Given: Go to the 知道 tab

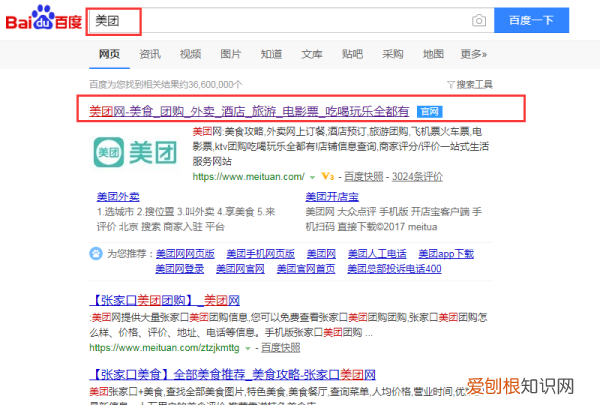Looking at the screenshot, I should (x=271, y=54).
